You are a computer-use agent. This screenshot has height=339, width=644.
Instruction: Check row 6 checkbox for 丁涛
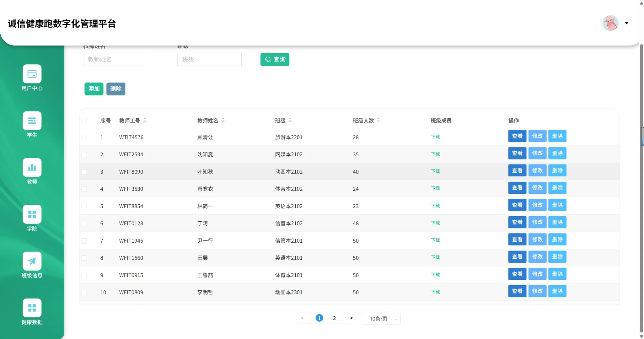[x=84, y=223]
